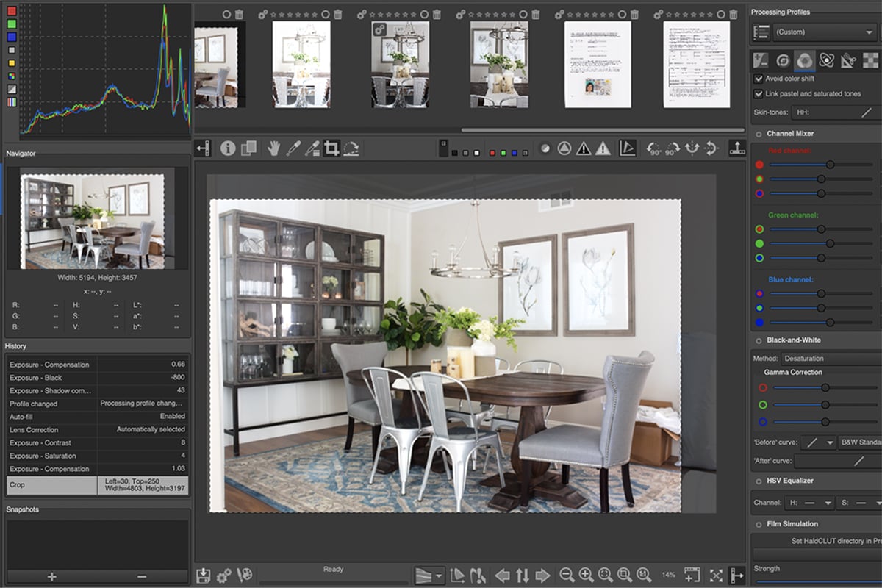Save the current image to disk
Image resolution: width=882 pixels, height=588 pixels.
(x=204, y=575)
